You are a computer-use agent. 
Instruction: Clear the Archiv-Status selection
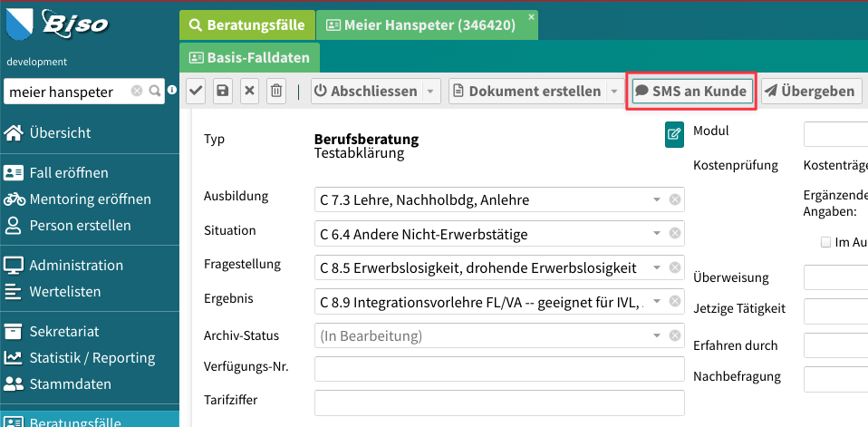point(675,335)
